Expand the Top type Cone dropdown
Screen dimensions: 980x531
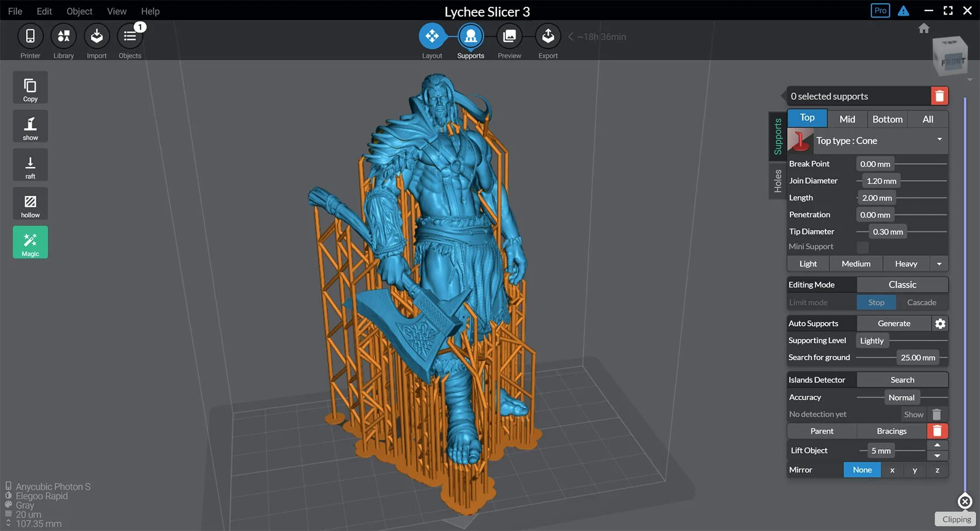coord(881,141)
